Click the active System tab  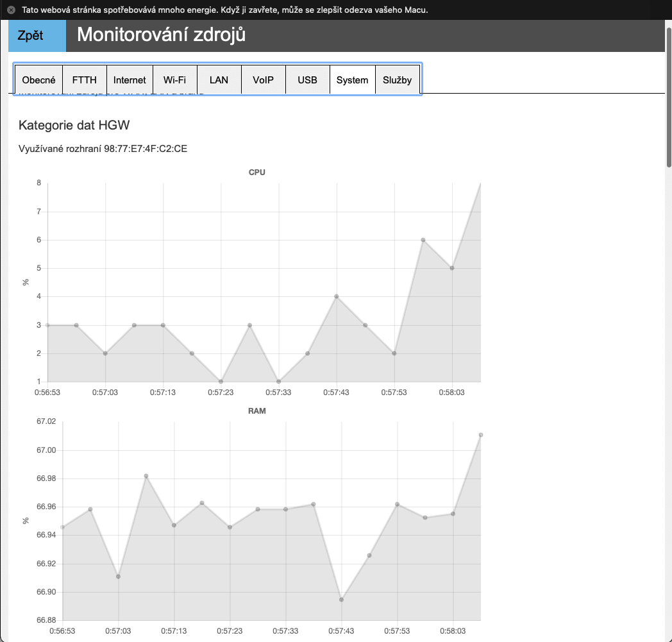pos(352,80)
